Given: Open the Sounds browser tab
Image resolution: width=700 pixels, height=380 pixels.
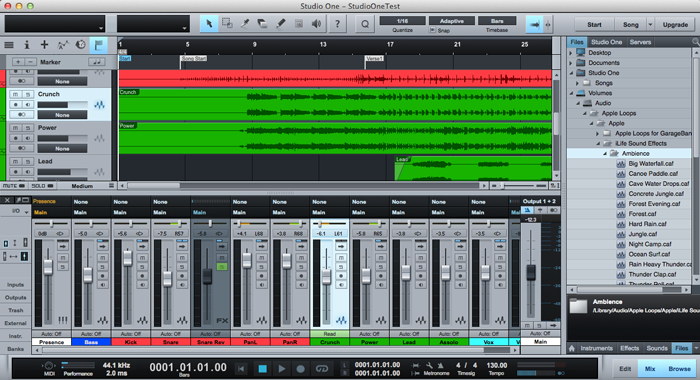Looking at the screenshot, I should [657, 348].
